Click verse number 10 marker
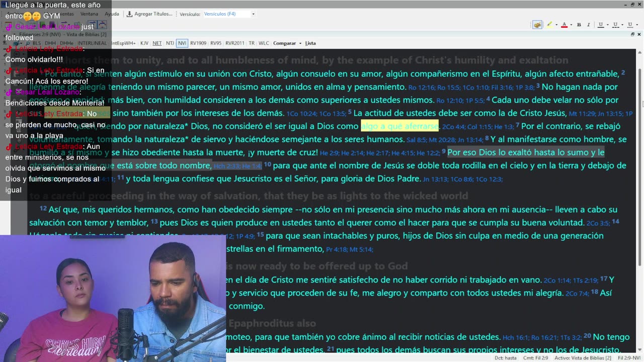 [268, 164]
